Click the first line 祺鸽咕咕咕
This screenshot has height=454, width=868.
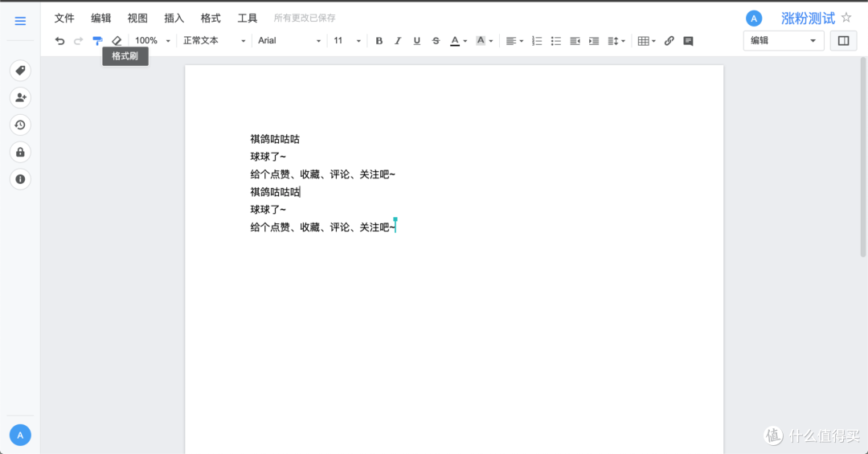(275, 139)
